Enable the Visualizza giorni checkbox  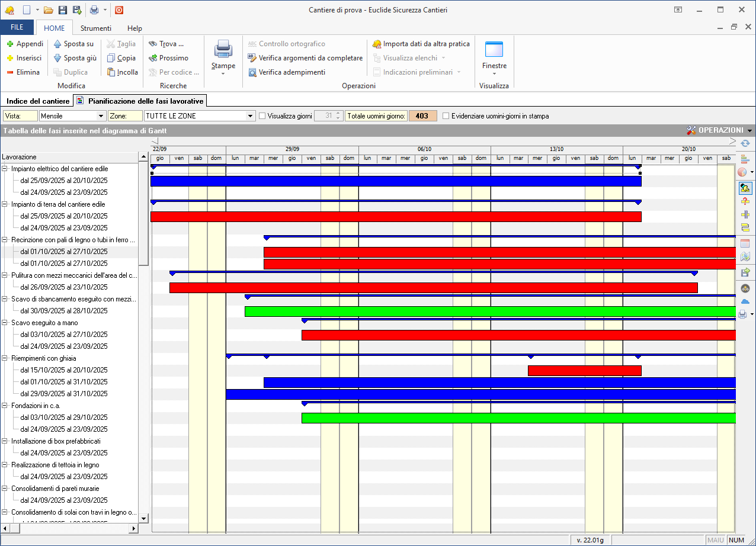click(x=262, y=116)
